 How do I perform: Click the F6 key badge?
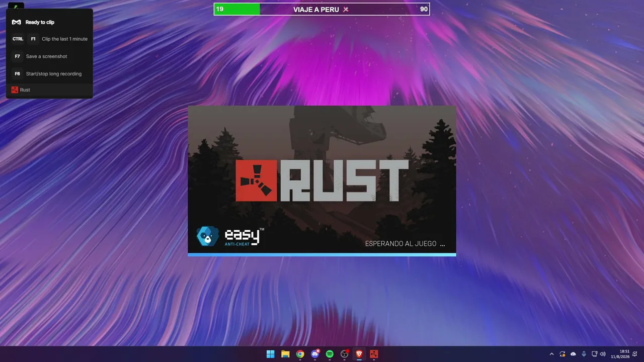tap(17, 74)
